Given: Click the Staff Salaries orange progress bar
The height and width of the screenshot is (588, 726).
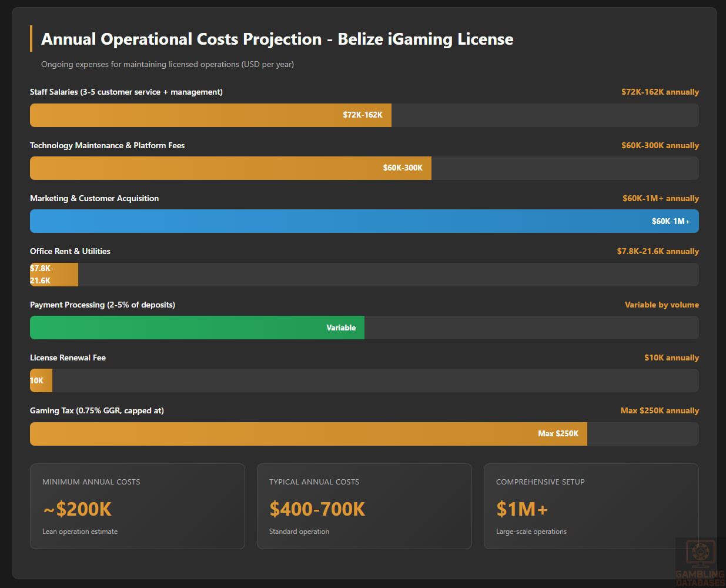Looking at the screenshot, I should (210, 115).
